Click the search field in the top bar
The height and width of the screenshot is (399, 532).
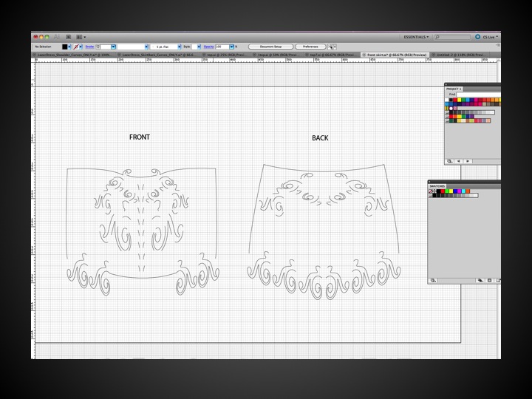(x=453, y=36)
